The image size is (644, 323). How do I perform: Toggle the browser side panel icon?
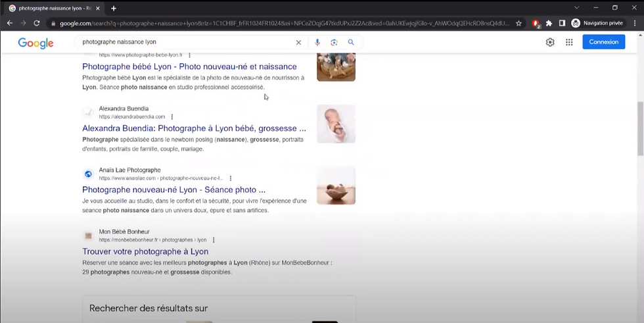[x=563, y=24]
